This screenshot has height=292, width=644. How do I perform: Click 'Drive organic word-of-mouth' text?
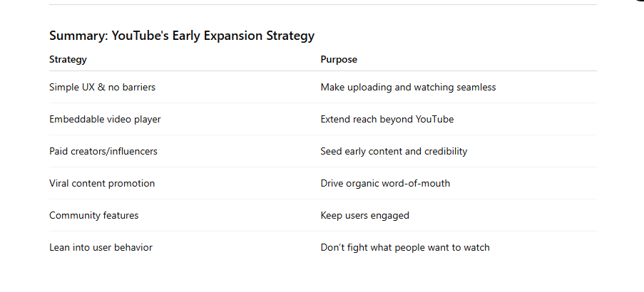tap(385, 184)
